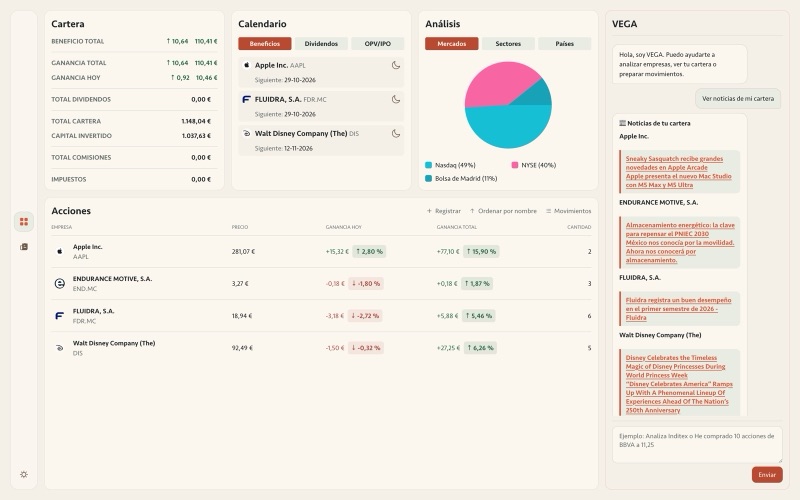Image resolution: width=800 pixels, height=500 pixels.
Task: Open Apple presenta nuevo Mac Studio link
Action: (678, 181)
